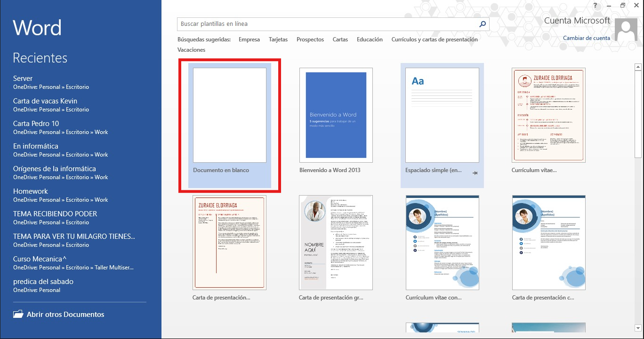The height and width of the screenshot is (339, 644).
Task: Click the Tarjetas suggested search
Action: [278, 39]
